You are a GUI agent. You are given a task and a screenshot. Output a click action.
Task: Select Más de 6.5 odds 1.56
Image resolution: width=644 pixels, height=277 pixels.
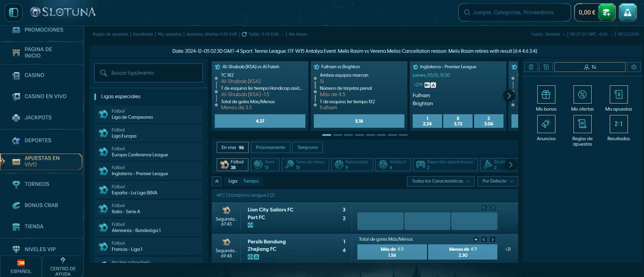[392, 252]
